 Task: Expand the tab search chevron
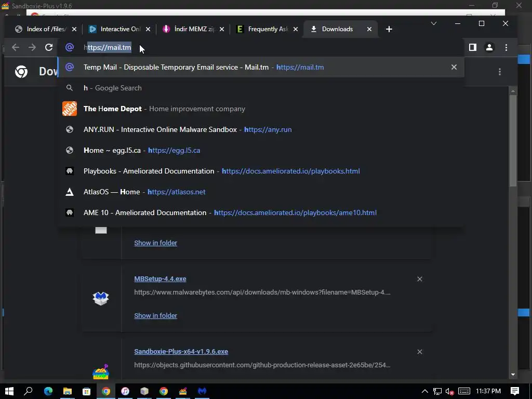coord(434,23)
